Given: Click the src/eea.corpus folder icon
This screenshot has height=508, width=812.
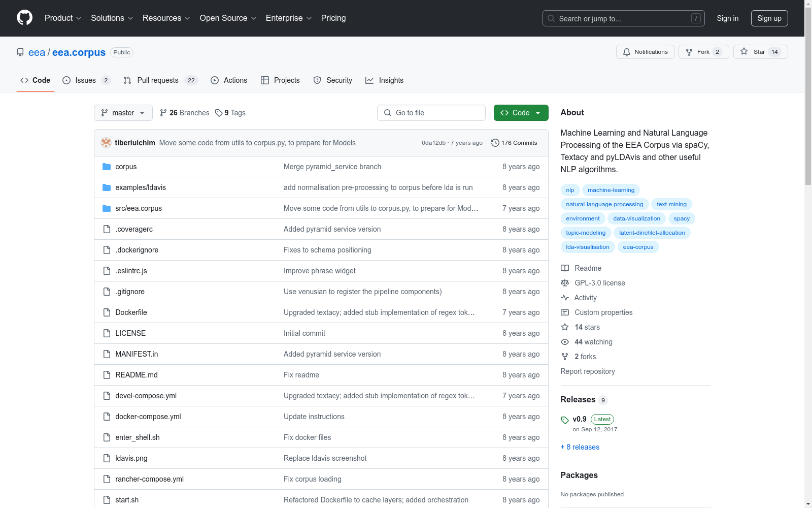Looking at the screenshot, I should pos(107,208).
